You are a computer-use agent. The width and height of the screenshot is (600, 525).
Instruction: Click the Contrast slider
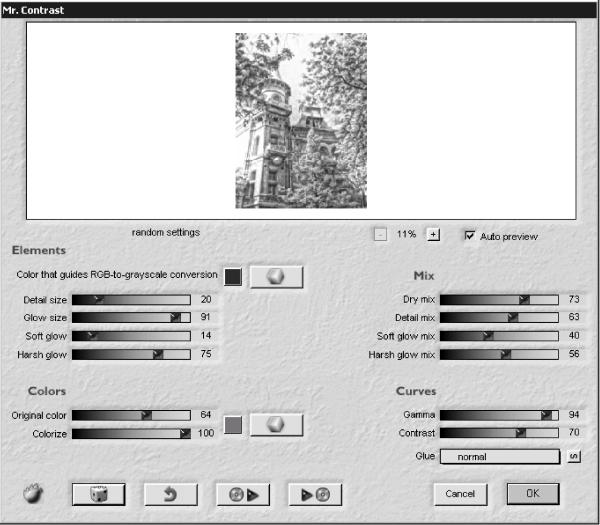click(499, 433)
